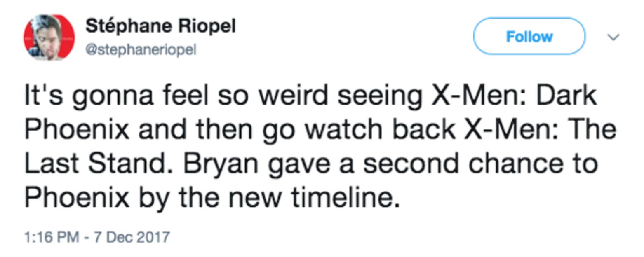
Task: Follow Stéphane Riopel
Action: (529, 36)
